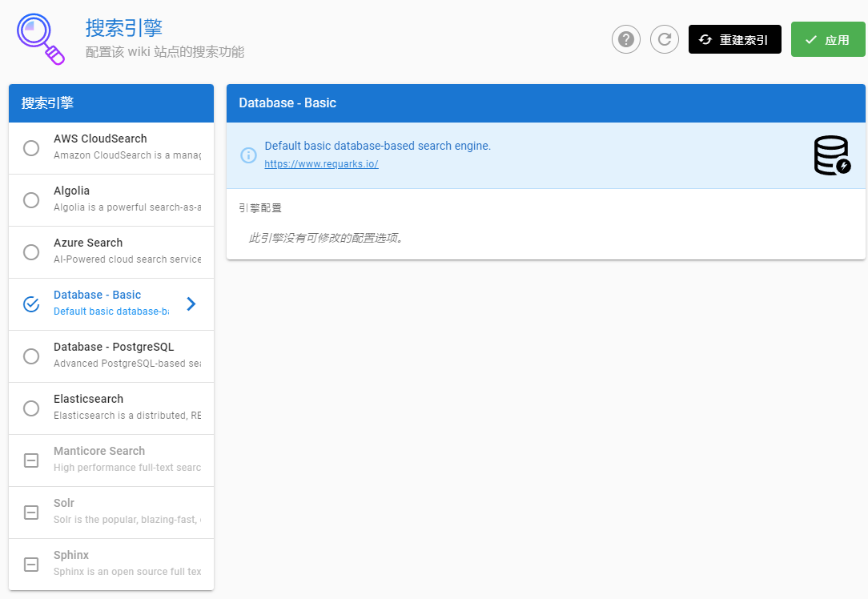Click the checked Database - Basic checkmark
This screenshot has width=868, height=599.
31,304
